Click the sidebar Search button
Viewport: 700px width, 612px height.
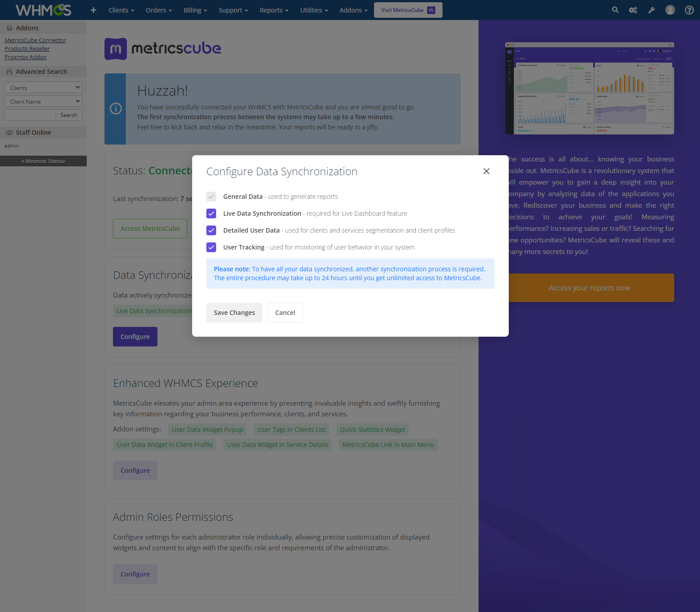click(69, 115)
